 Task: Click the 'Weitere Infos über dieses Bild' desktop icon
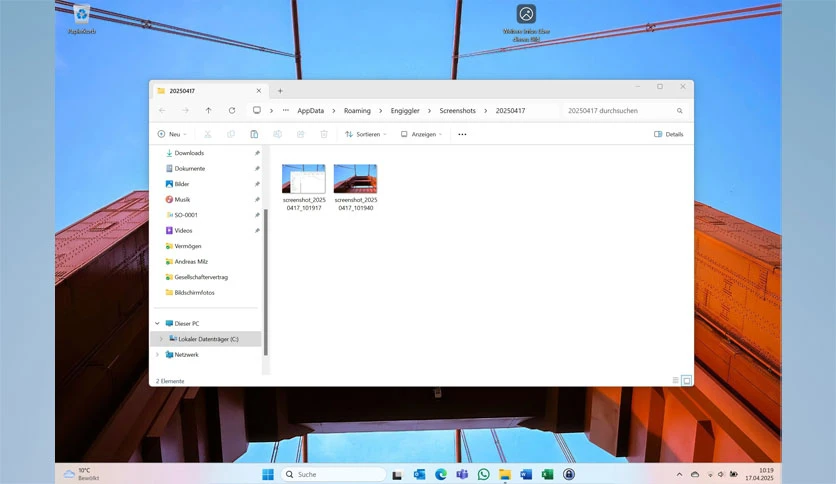(x=526, y=23)
